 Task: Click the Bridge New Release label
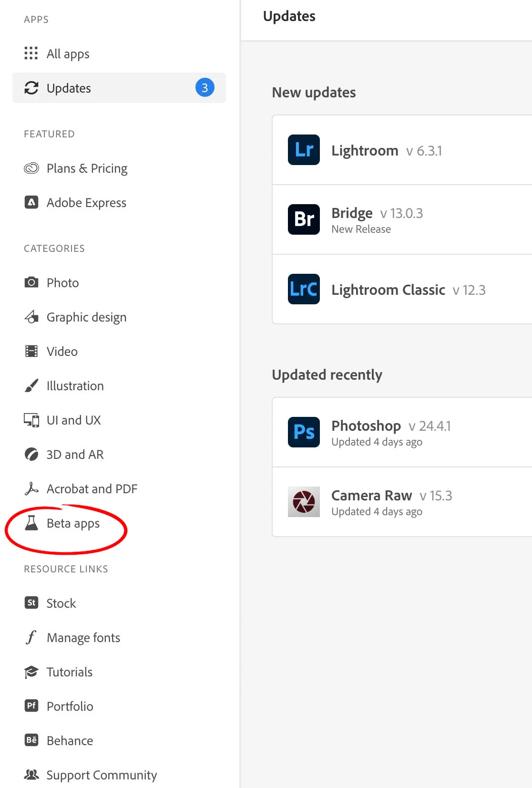pos(361,229)
